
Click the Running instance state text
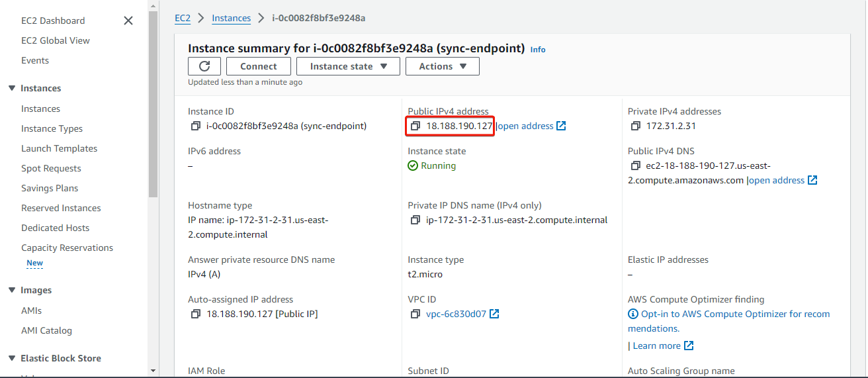[x=438, y=165]
